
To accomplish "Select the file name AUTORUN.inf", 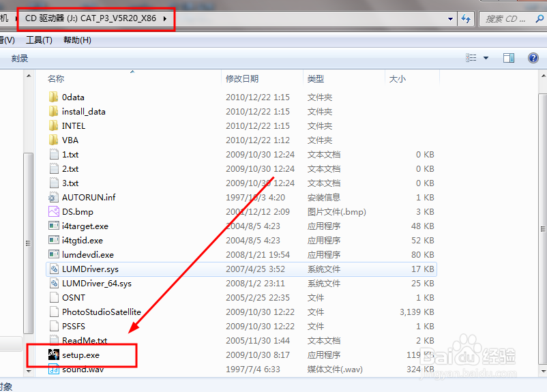I will click(x=89, y=198).
